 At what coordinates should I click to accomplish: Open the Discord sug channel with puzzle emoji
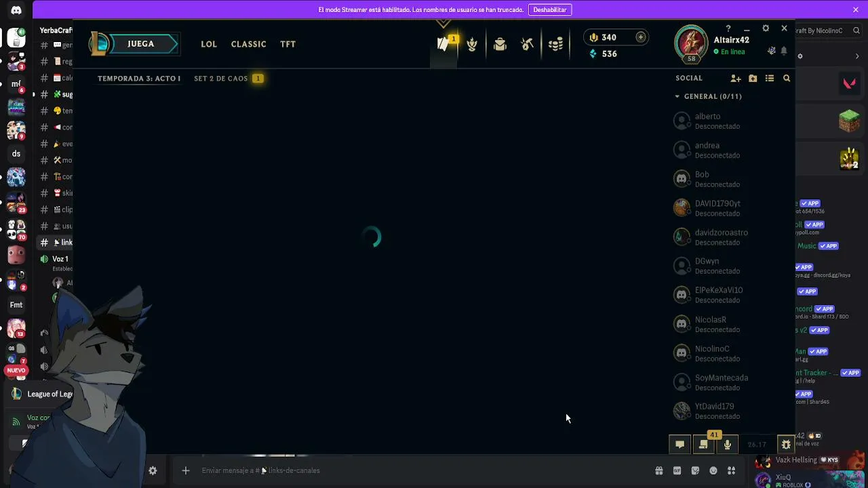pyautogui.click(x=56, y=94)
